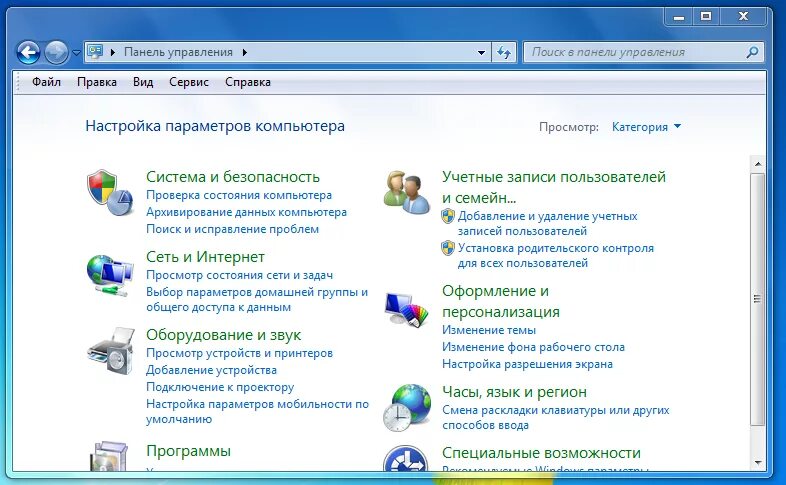The image size is (786, 485).
Task: Open Просмотр устройств и принтеров
Action: tap(239, 353)
